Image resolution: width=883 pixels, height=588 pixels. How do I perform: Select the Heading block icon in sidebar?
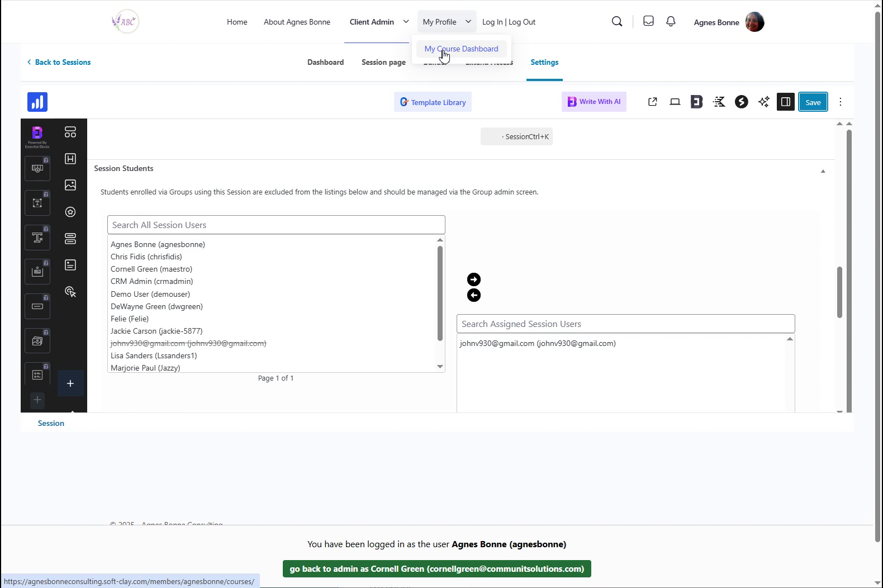(70, 159)
